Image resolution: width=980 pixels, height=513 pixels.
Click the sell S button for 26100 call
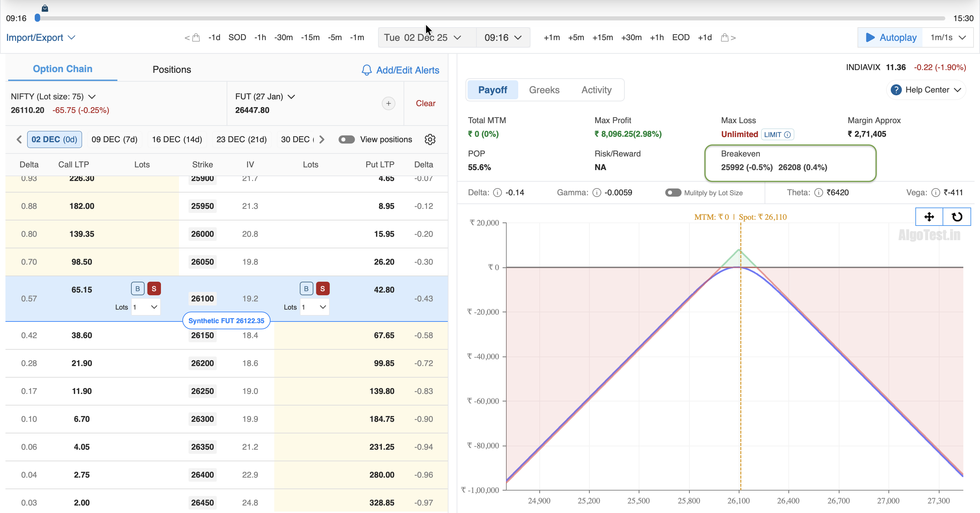pyautogui.click(x=154, y=288)
